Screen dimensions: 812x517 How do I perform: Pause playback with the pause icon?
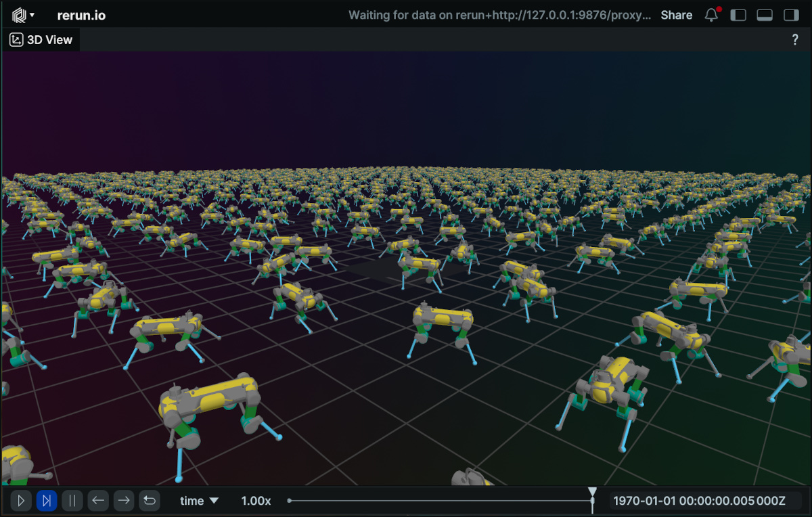click(72, 501)
